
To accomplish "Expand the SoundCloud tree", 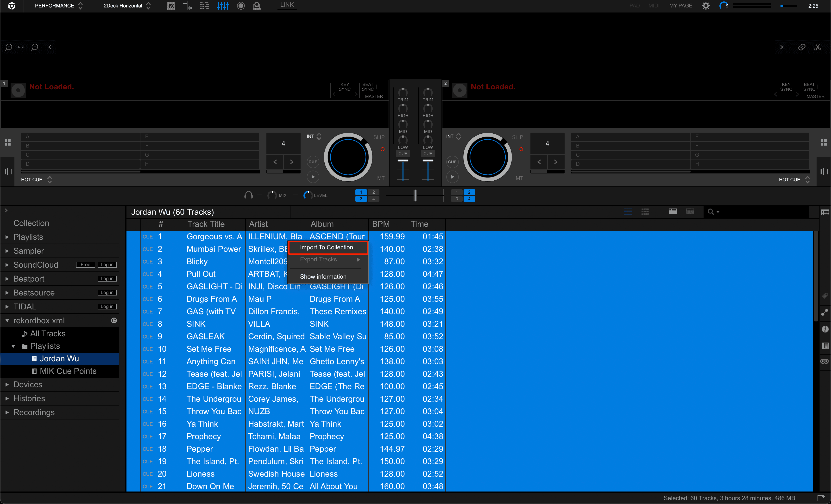I will [7, 265].
